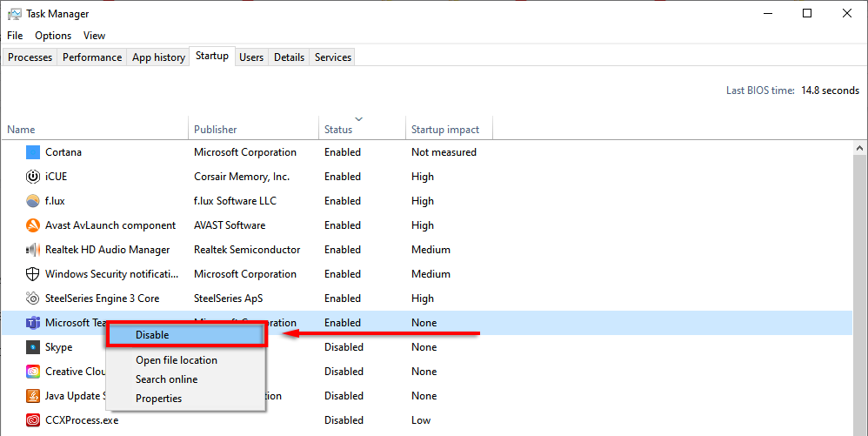
Task: Switch to the Processes tab
Action: pos(30,57)
